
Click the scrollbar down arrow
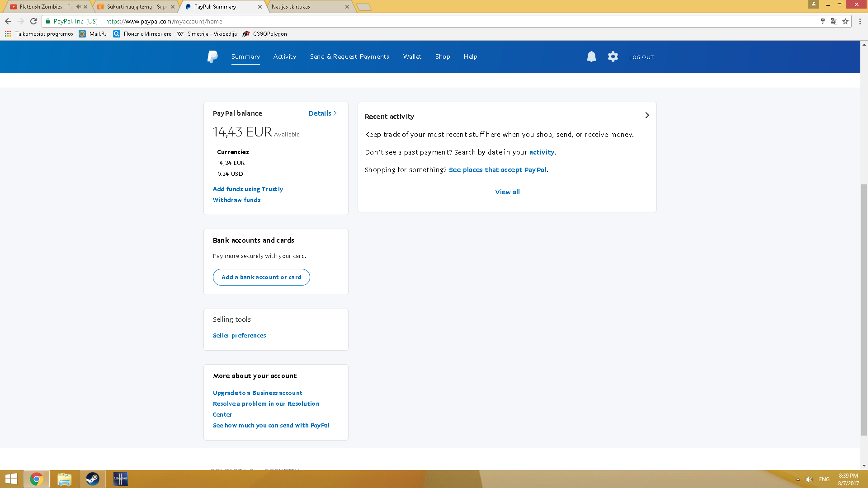click(864, 466)
